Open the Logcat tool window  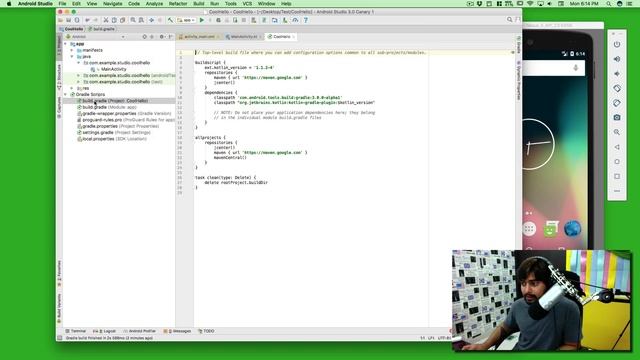pyautogui.click(x=104, y=331)
